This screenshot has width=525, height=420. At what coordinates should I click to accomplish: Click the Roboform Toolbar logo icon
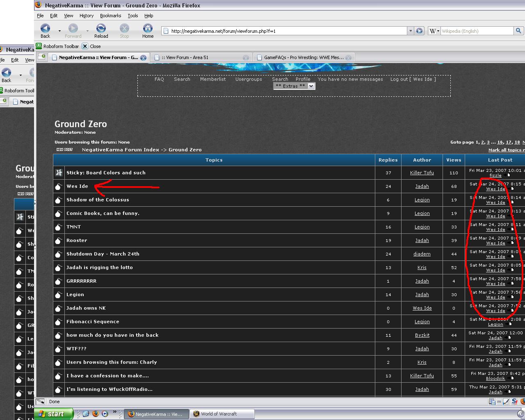pyautogui.click(x=39, y=46)
